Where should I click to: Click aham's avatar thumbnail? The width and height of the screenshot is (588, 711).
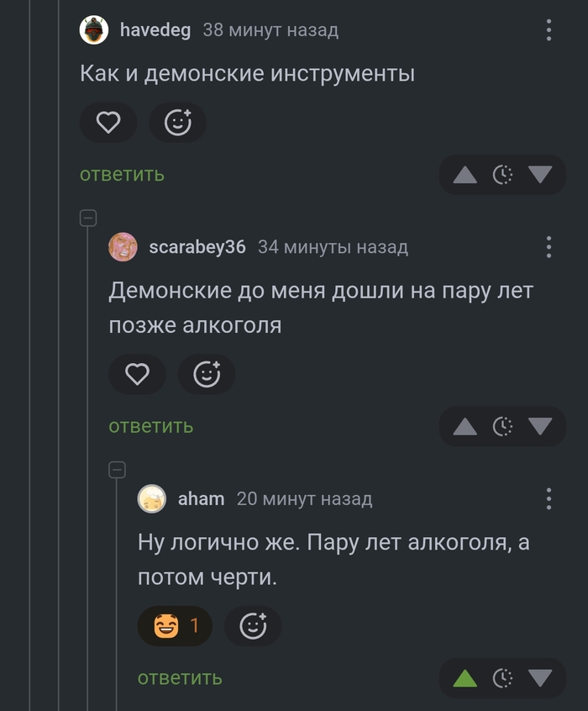(152, 499)
